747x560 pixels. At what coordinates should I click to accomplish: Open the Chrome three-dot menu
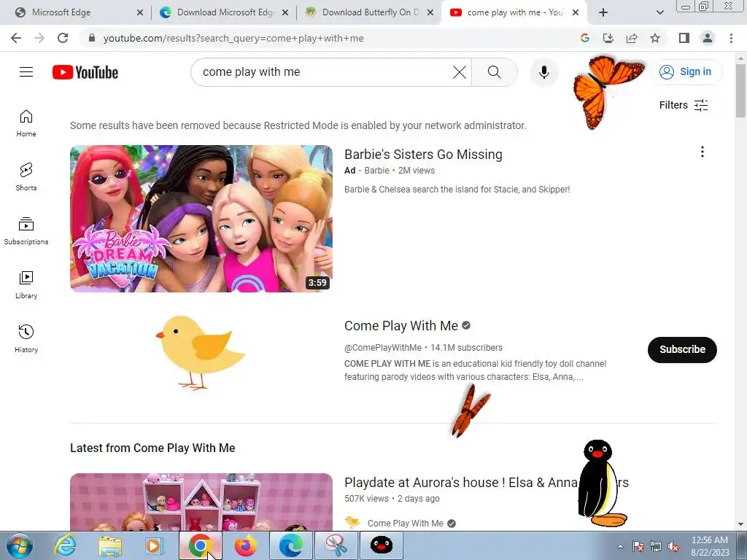(731, 38)
